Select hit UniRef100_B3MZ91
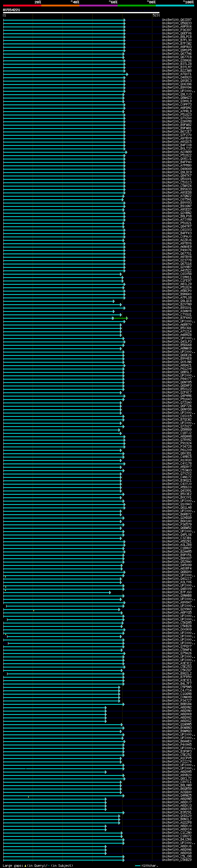Image resolution: width=197 pixels, height=868 pixels. click(177, 812)
